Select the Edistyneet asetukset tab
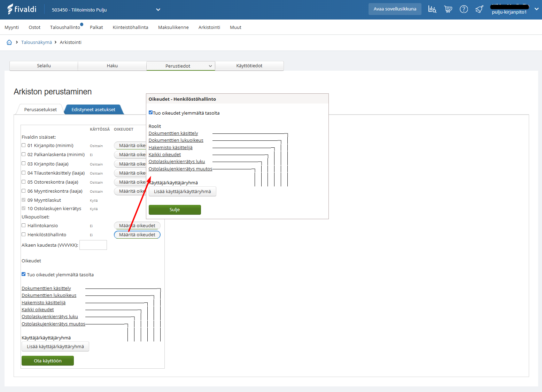Image resolution: width=542 pixels, height=392 pixels. (93, 110)
